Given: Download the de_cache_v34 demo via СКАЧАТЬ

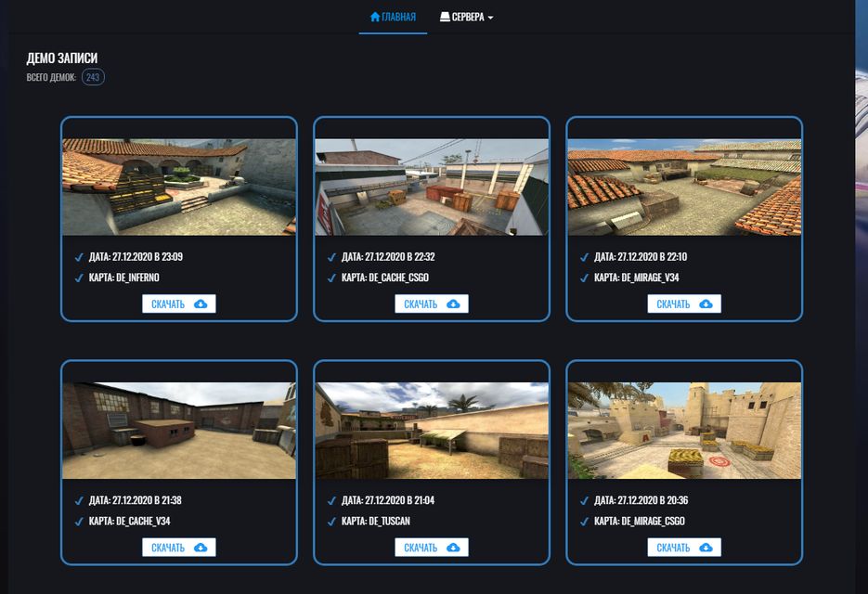Looking at the screenshot, I should point(179,548).
